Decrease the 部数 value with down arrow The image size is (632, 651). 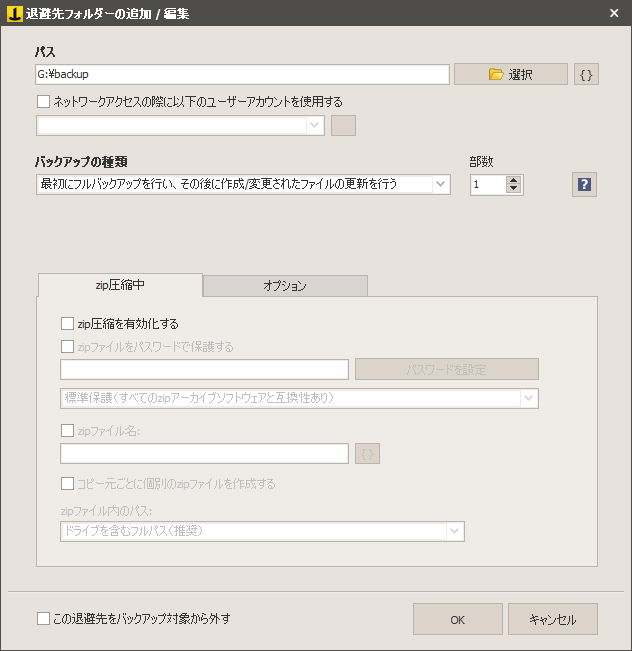click(x=514, y=188)
